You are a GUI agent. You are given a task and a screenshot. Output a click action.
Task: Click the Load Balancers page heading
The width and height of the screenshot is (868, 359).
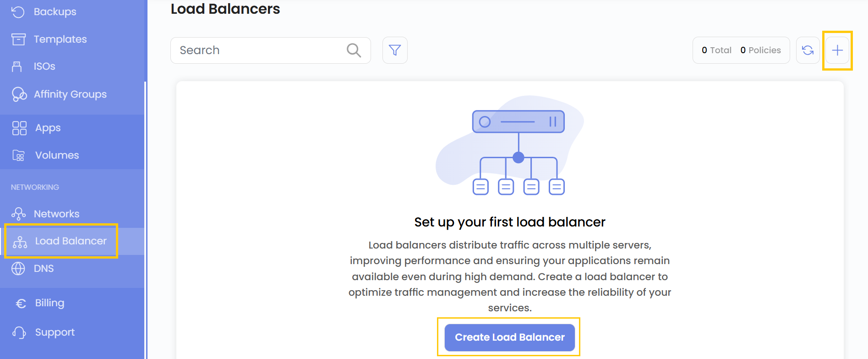[225, 9]
